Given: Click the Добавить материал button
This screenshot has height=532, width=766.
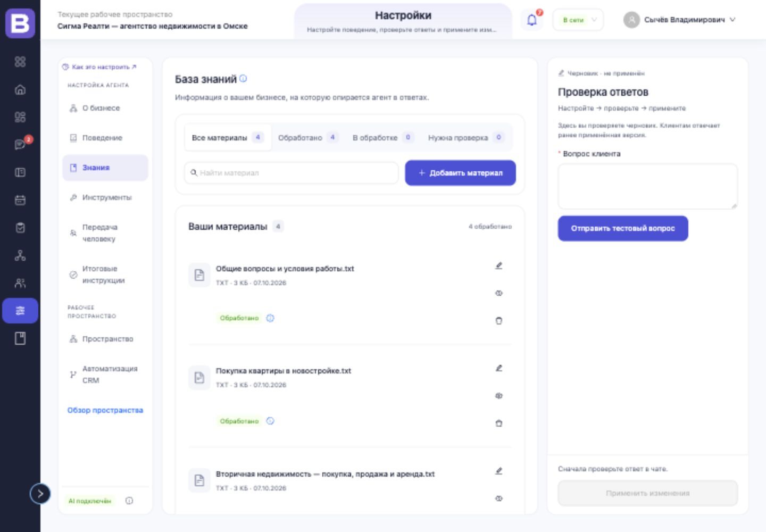Looking at the screenshot, I should point(460,173).
